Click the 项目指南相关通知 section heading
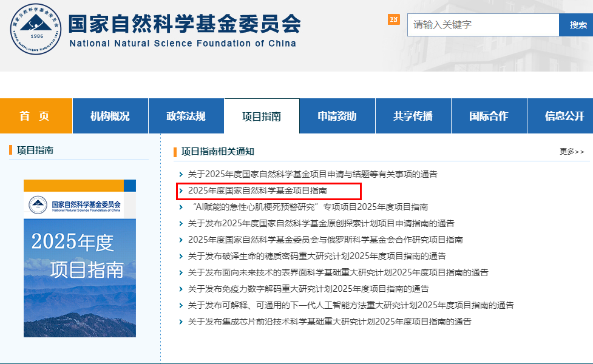 [218, 152]
